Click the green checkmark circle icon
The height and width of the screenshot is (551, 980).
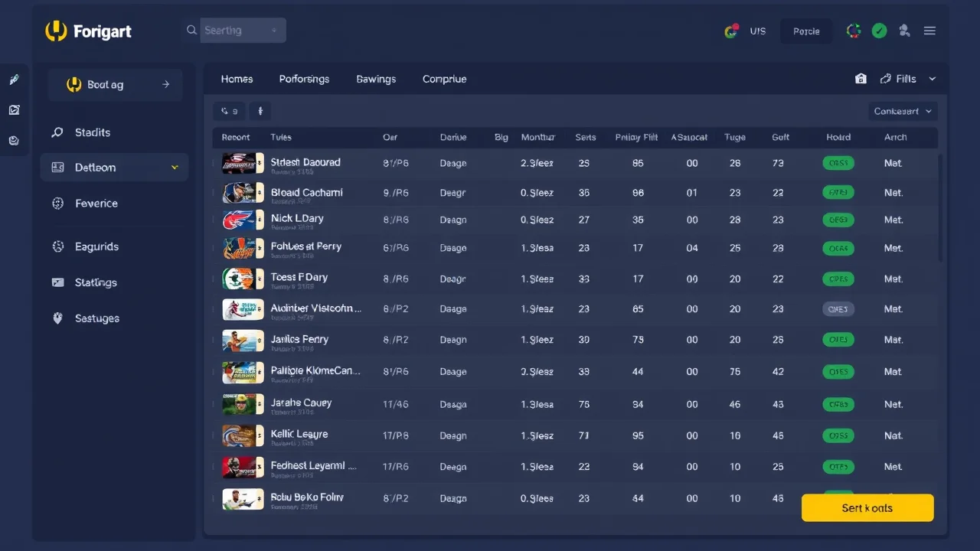tap(880, 31)
